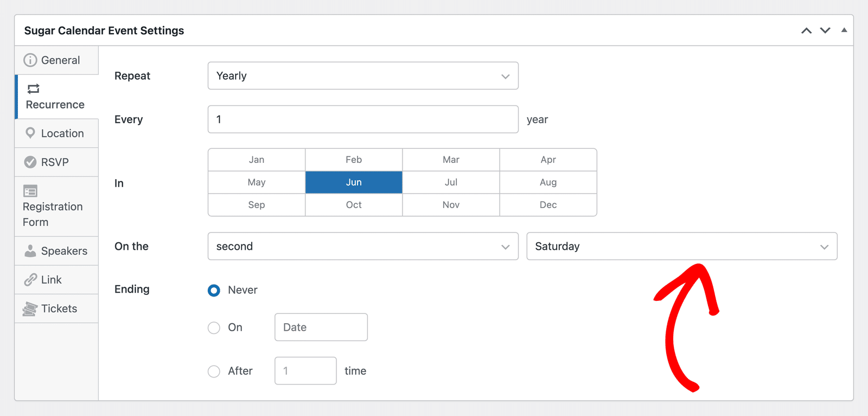
Task: Move the settings panel down
Action: [x=825, y=30]
